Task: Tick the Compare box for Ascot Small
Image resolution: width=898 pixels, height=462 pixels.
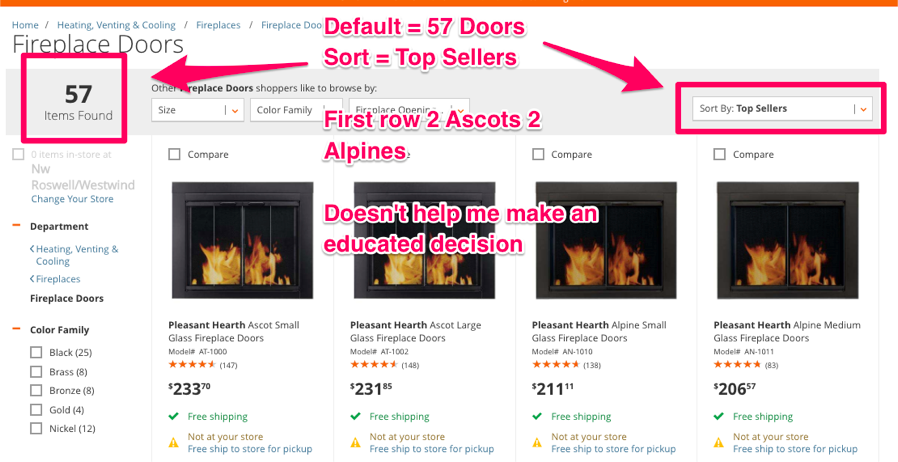Action: 174,154
